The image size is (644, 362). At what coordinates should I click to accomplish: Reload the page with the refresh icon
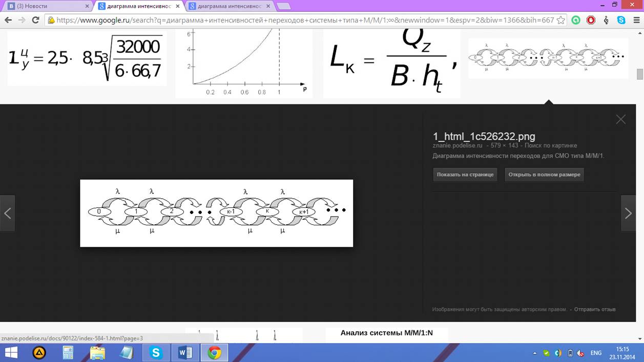(35, 20)
